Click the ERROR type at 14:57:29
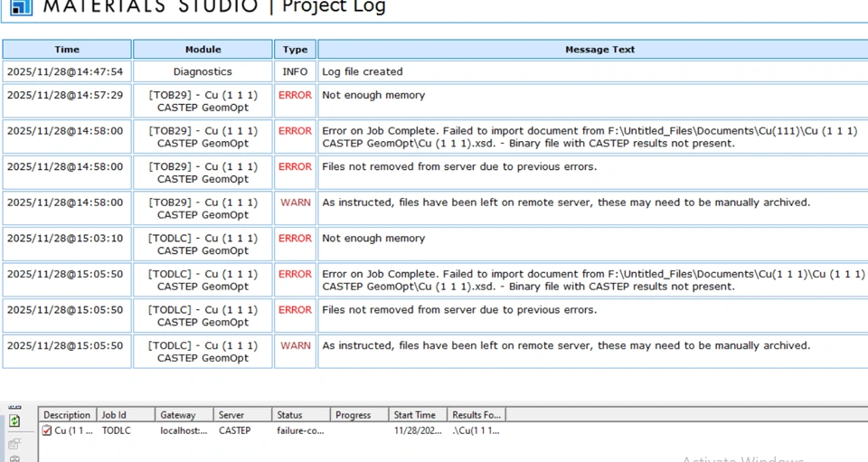The image size is (868, 462). coord(295,95)
